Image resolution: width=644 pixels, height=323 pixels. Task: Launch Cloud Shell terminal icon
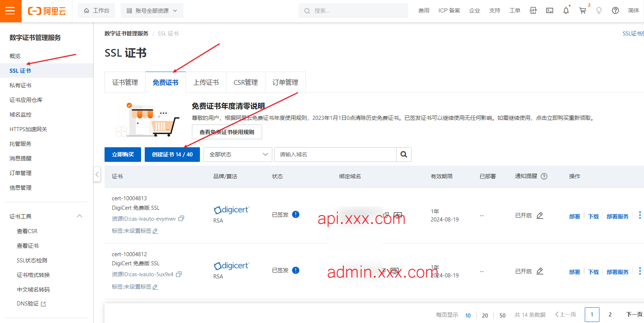[x=550, y=11]
